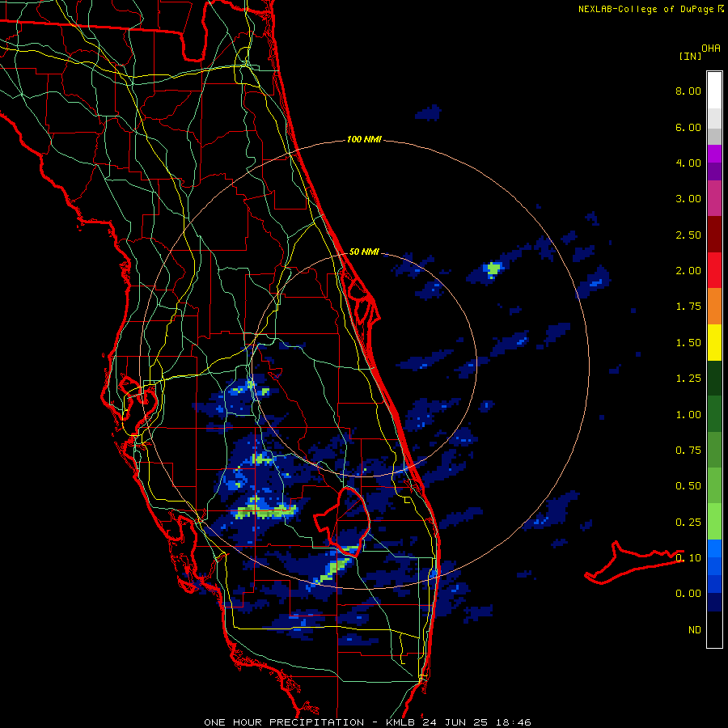Click the OHA product code label

[711, 49]
